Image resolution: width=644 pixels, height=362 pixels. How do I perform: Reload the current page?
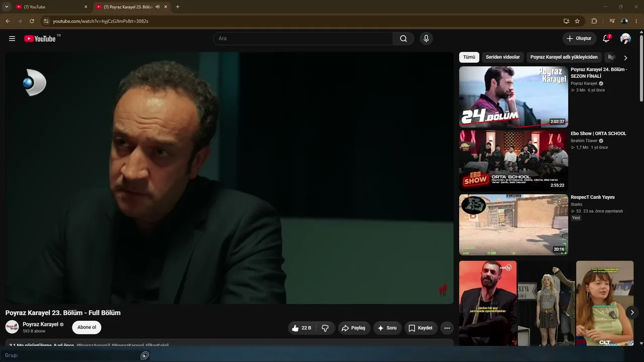coord(32,21)
